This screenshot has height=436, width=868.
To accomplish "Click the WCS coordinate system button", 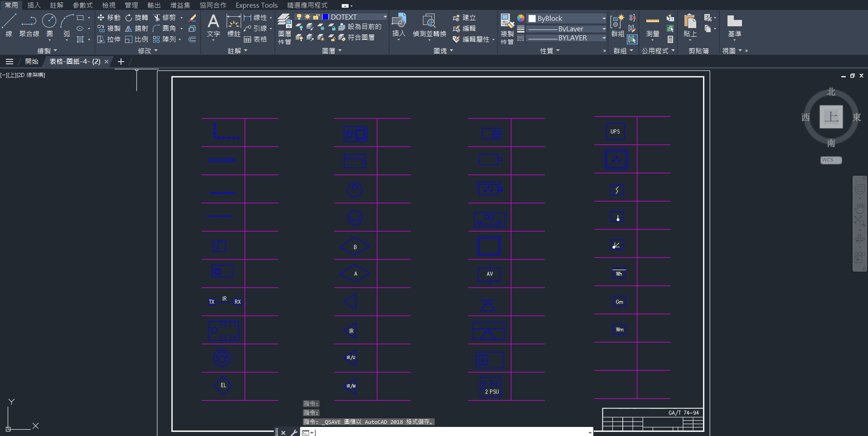I will [x=830, y=160].
